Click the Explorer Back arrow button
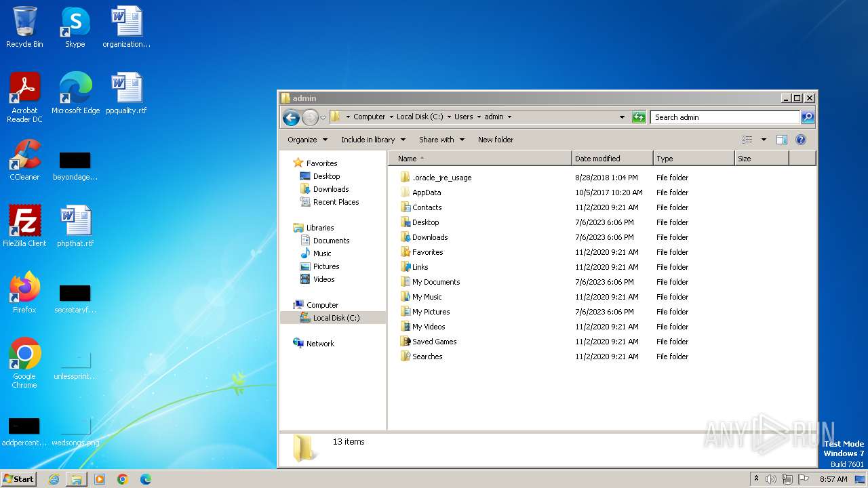The image size is (868, 488). (x=291, y=117)
